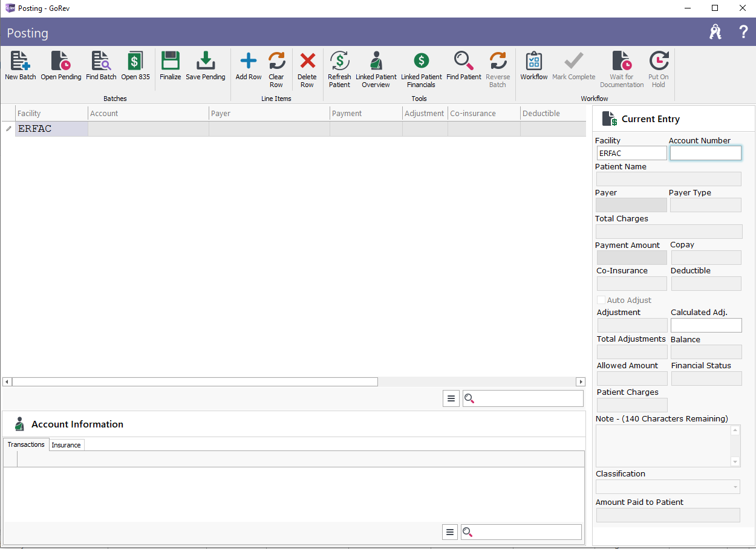Viewport: 756px width, 549px height.
Task: Click Reverse Batch tool
Action: [x=498, y=70]
